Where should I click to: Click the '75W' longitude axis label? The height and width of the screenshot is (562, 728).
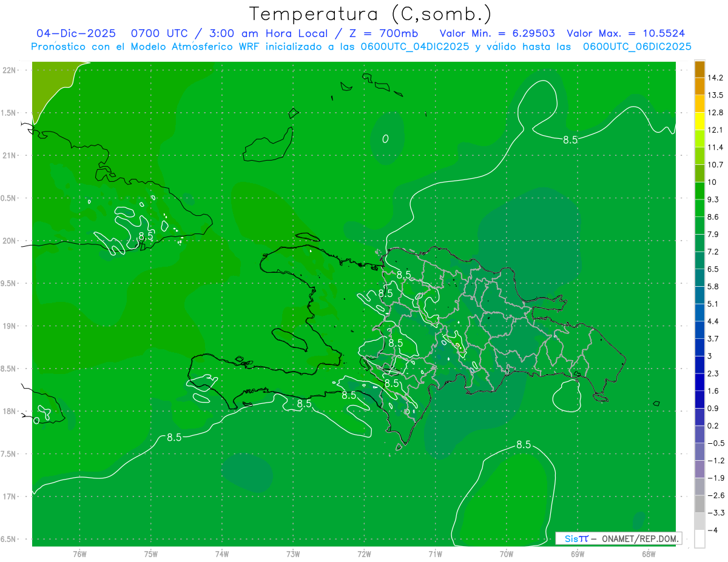click(151, 554)
